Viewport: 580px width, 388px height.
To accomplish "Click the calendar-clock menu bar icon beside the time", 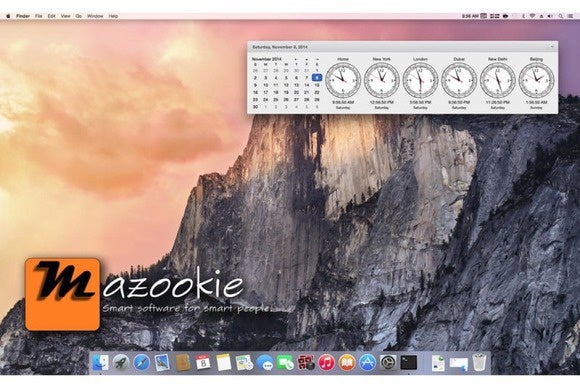I will 483,16.
